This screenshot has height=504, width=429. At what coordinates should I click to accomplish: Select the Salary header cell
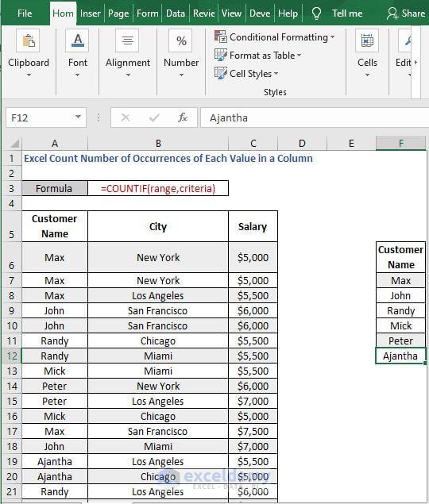[253, 226]
